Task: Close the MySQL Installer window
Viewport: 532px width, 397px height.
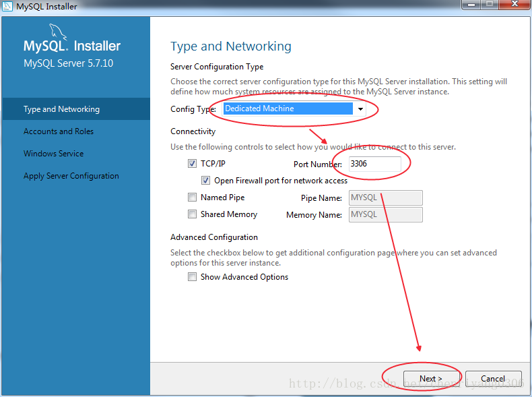Action: 514,4
